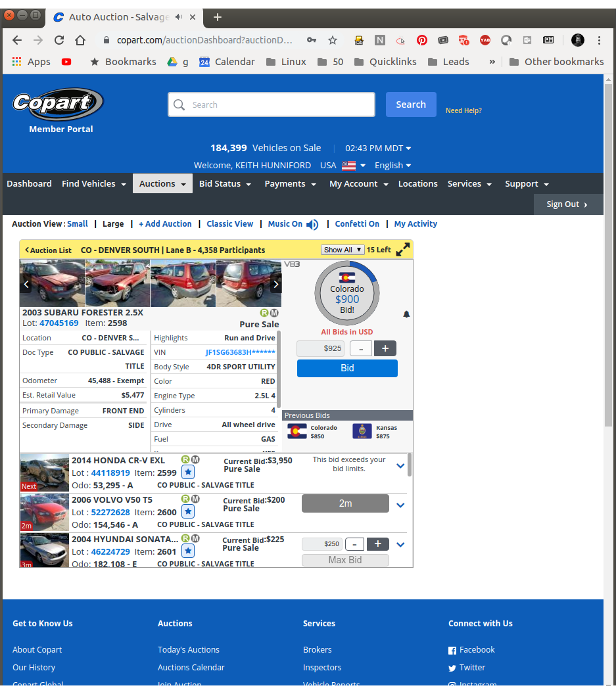This screenshot has height=694, width=616.
Task: Click the Copart search input field
Action: coord(272,104)
